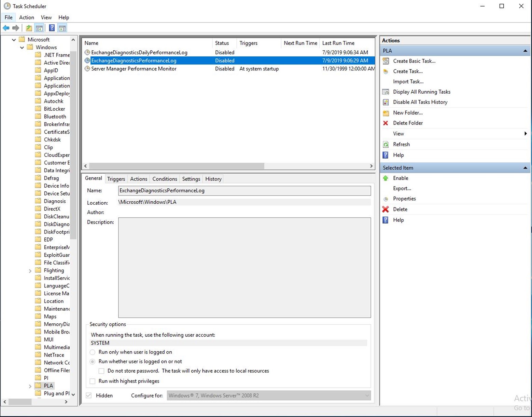Image resolution: width=532 pixels, height=417 pixels.
Task: Click the toolbar Help question mark icon
Action: point(52,28)
